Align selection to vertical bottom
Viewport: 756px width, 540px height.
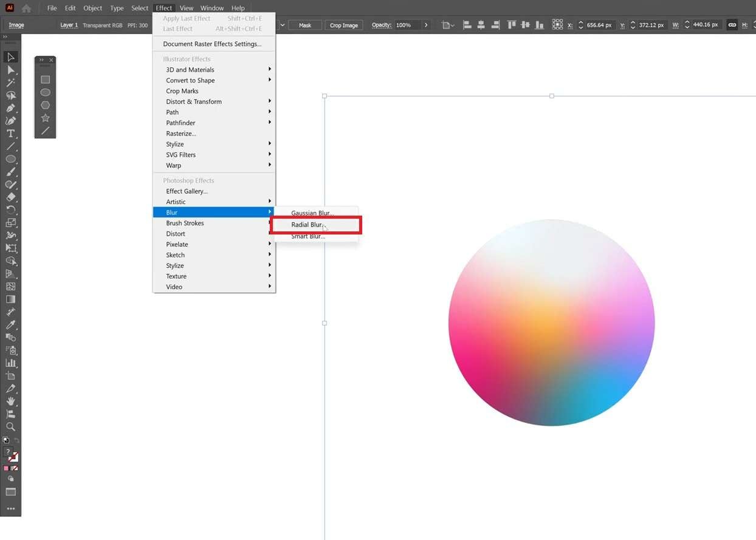(539, 25)
